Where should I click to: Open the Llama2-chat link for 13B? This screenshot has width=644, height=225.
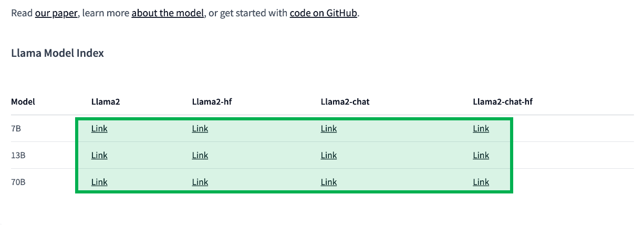point(329,155)
